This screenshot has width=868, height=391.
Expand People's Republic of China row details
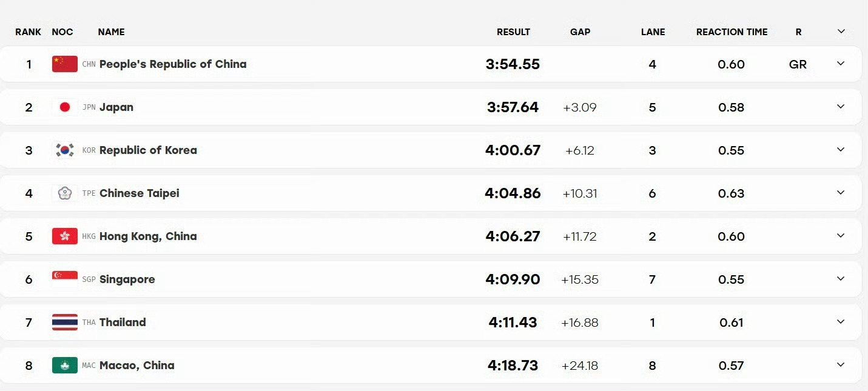coord(841,64)
